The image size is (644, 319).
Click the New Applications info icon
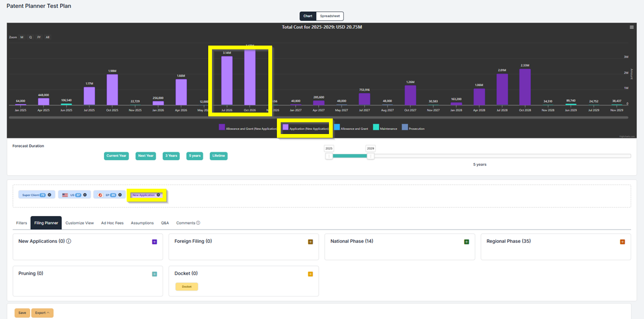[69, 241]
